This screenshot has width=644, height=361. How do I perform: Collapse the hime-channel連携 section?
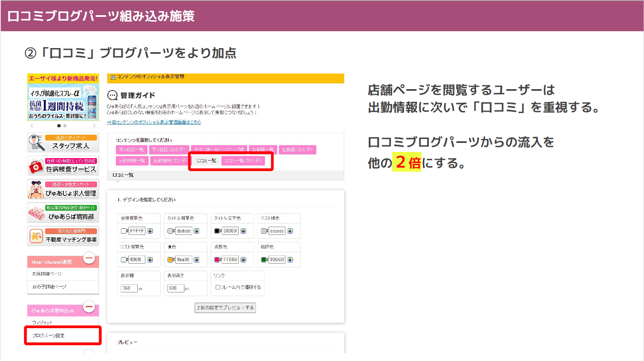[89, 258]
